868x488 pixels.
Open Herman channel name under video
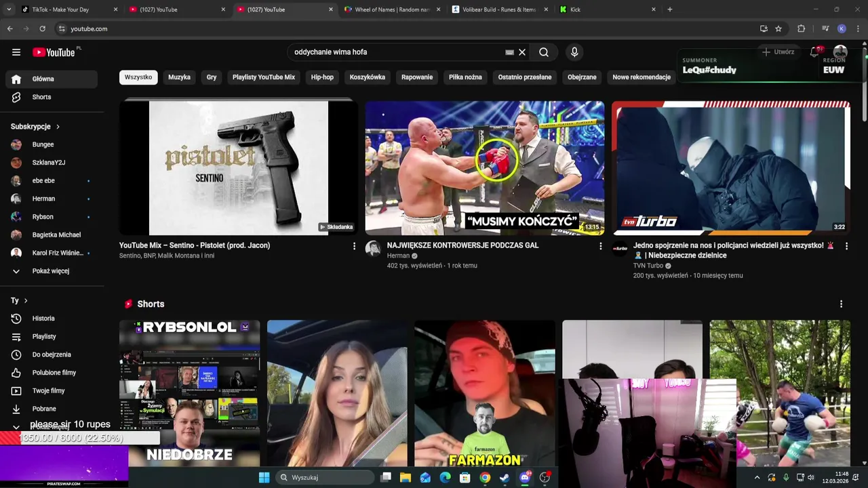[x=398, y=256]
